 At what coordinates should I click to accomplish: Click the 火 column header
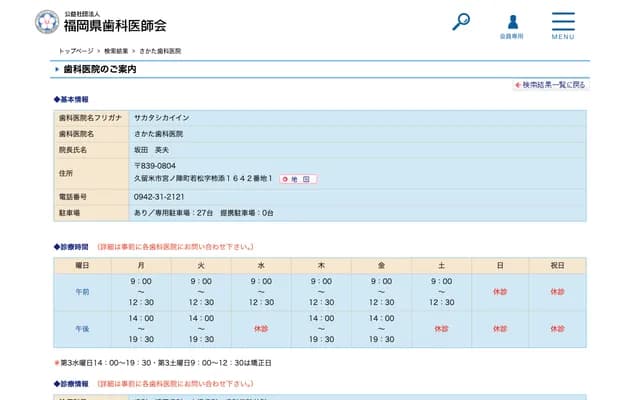tap(201, 265)
